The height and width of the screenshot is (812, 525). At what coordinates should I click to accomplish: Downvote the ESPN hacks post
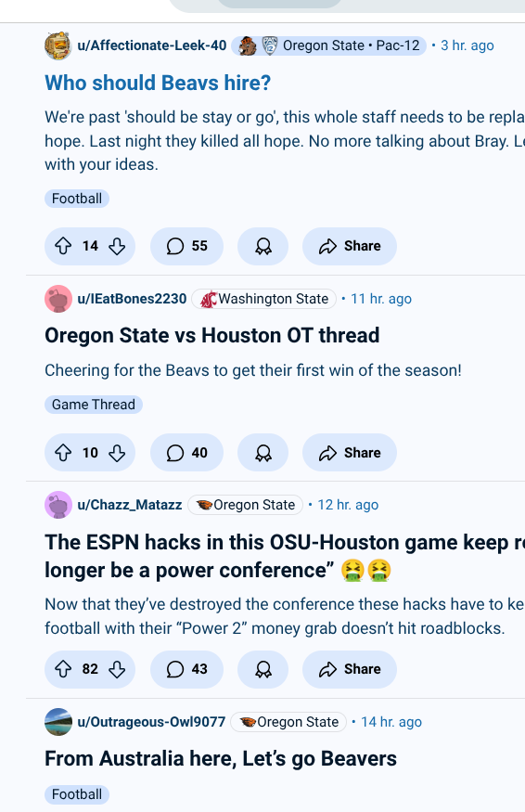click(117, 669)
